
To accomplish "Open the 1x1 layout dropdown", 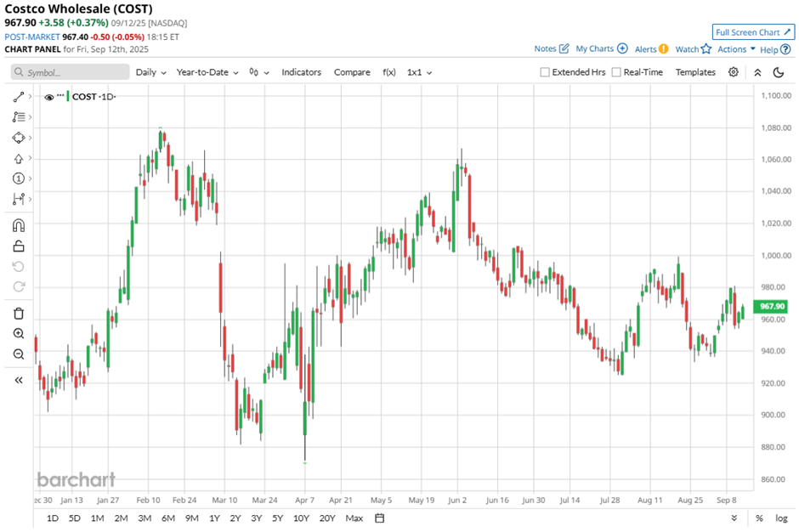I will click(x=419, y=72).
